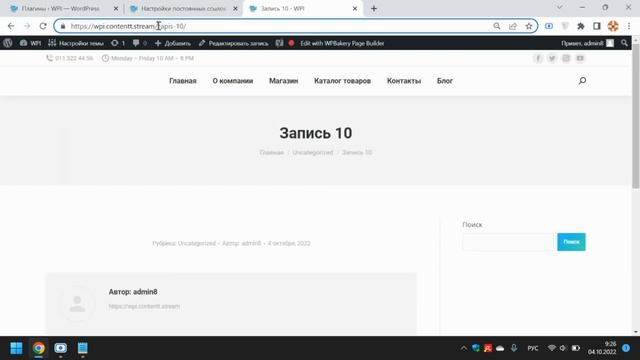Click the microphone icon in system tray
This screenshot has height=360, width=640.
coord(514,348)
